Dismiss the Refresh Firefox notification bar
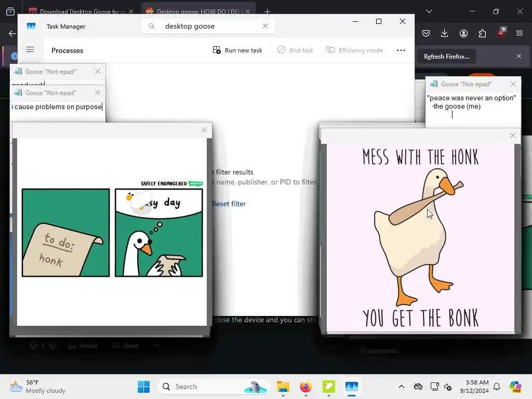 (519, 56)
